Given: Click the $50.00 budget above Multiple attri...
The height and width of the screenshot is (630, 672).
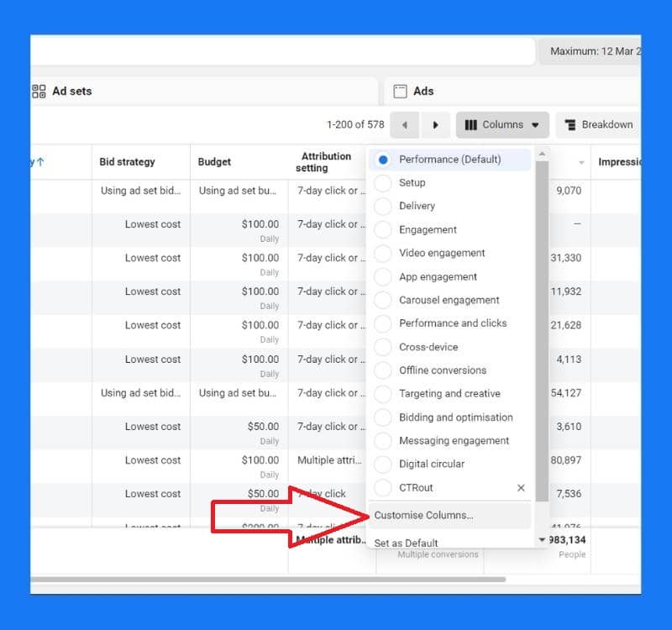Looking at the screenshot, I should (263, 427).
